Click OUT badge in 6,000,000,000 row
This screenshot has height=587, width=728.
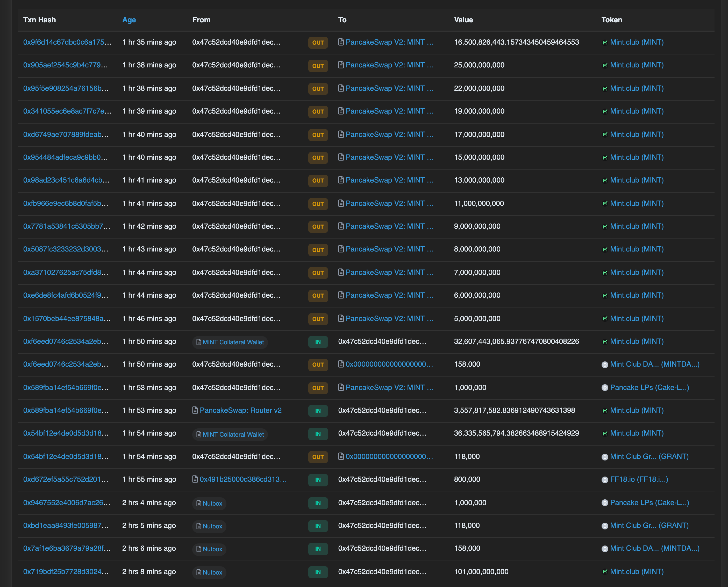[318, 296]
